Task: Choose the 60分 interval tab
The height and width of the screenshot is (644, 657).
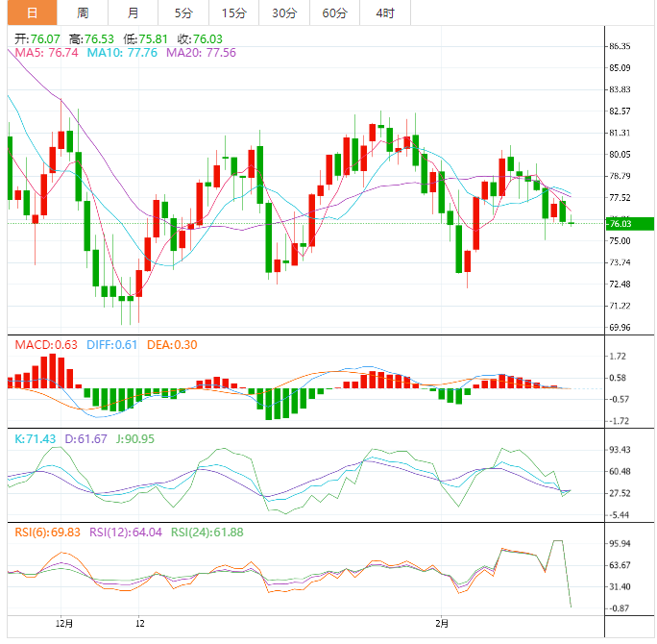Action: pyautogui.click(x=335, y=12)
